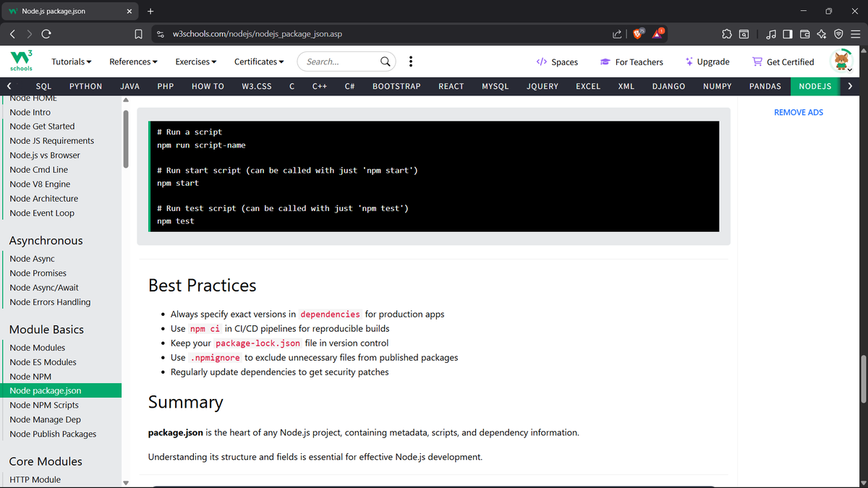This screenshot has height=488, width=868.
Task: Click the page vertical scrollbar thumb
Action: [x=863, y=380]
